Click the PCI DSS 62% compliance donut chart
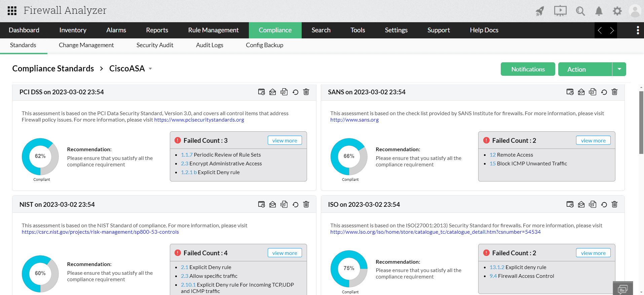The height and width of the screenshot is (295, 644). [40, 157]
